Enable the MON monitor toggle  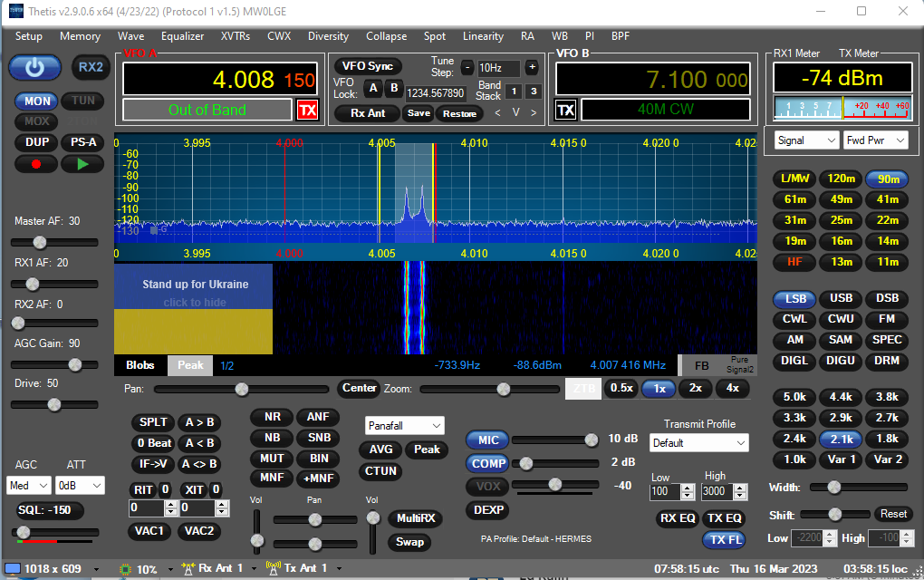click(x=37, y=101)
